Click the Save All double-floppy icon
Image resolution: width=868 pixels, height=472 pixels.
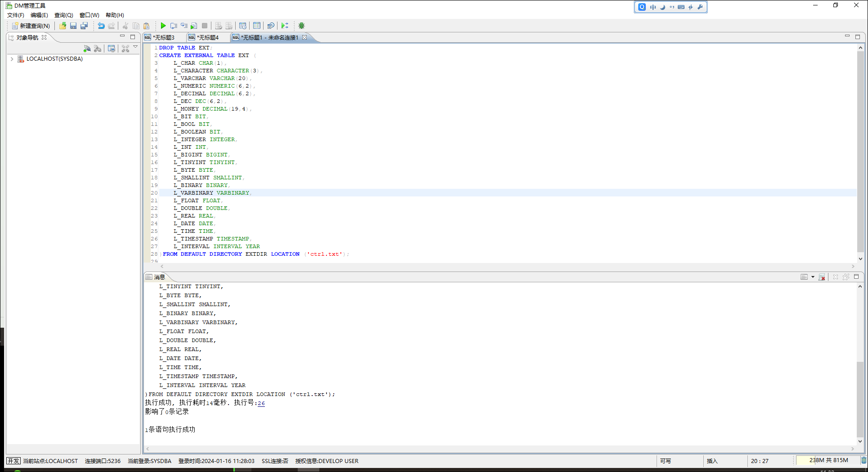click(84, 26)
